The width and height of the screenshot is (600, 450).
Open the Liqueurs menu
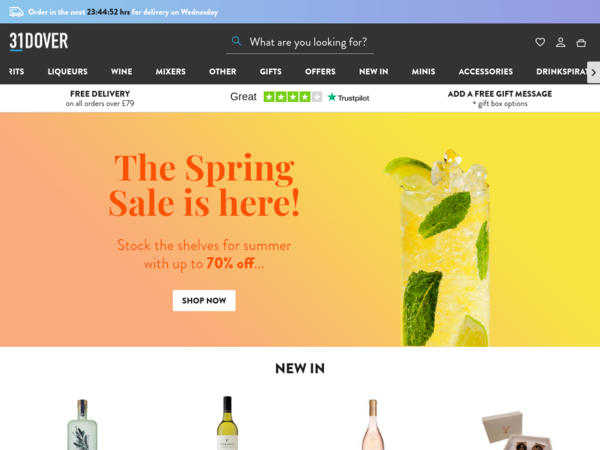(x=67, y=72)
